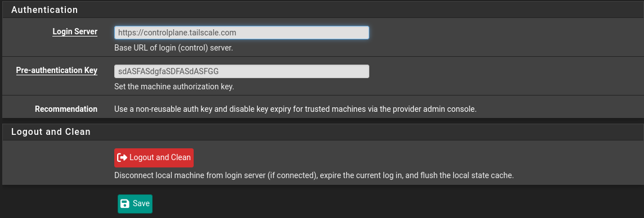The width and height of the screenshot is (644, 218).
Task: Focus the Login Server URL field
Action: [x=241, y=33]
